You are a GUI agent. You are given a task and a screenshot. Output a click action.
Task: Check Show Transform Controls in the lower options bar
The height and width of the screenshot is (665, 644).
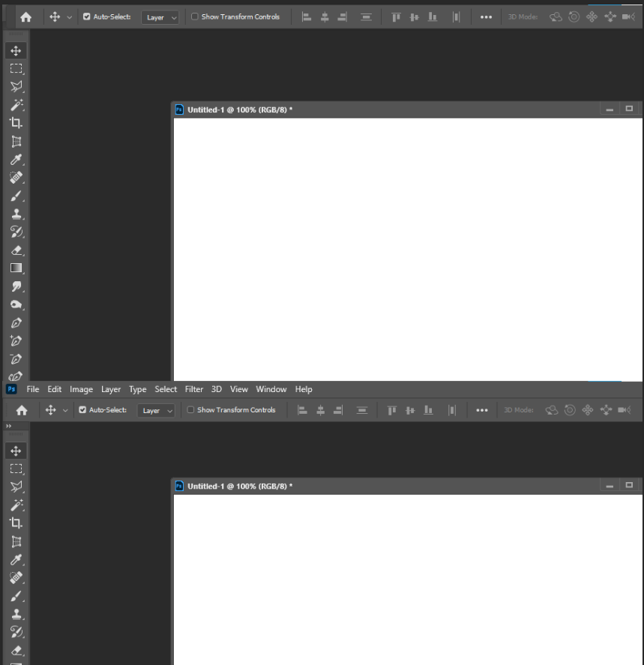(192, 410)
